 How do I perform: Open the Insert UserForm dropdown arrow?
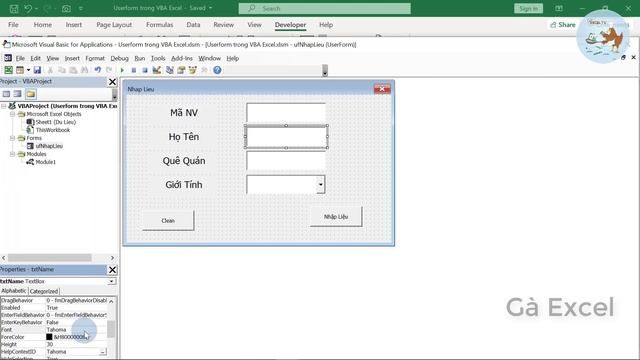coord(28,70)
